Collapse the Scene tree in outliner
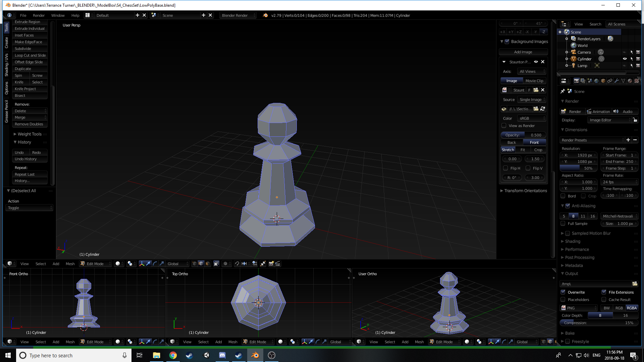 560,32
